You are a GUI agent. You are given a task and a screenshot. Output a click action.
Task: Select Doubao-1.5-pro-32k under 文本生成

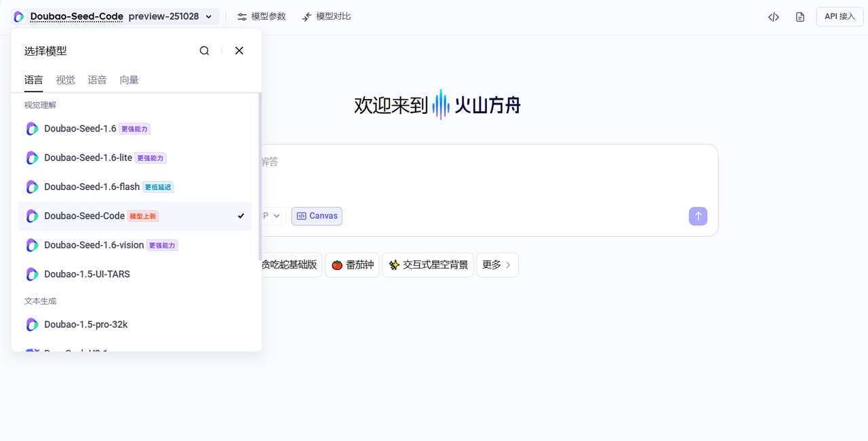coord(85,324)
